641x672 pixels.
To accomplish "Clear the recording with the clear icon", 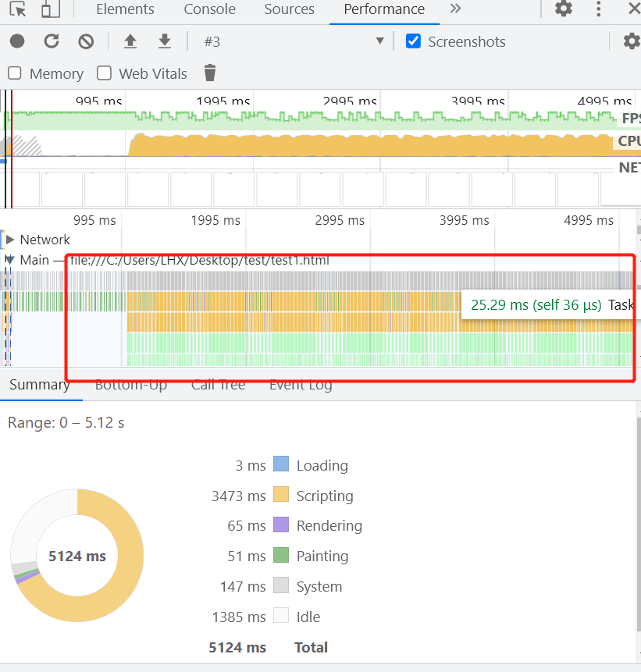I will point(86,41).
